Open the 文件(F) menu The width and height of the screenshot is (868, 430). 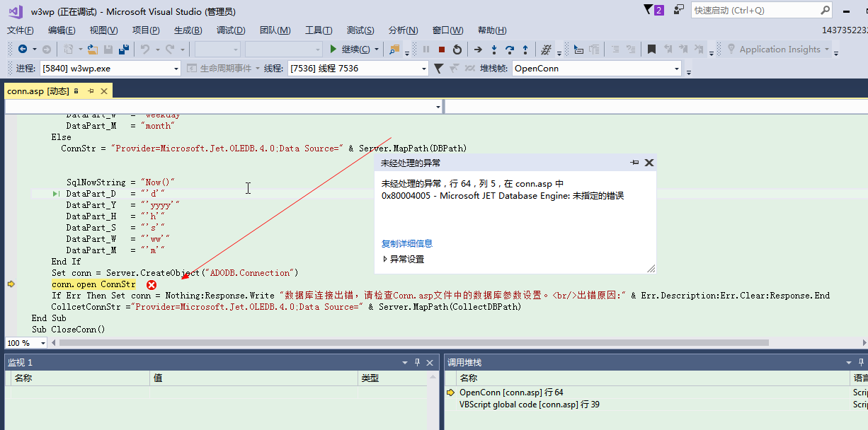click(21, 30)
